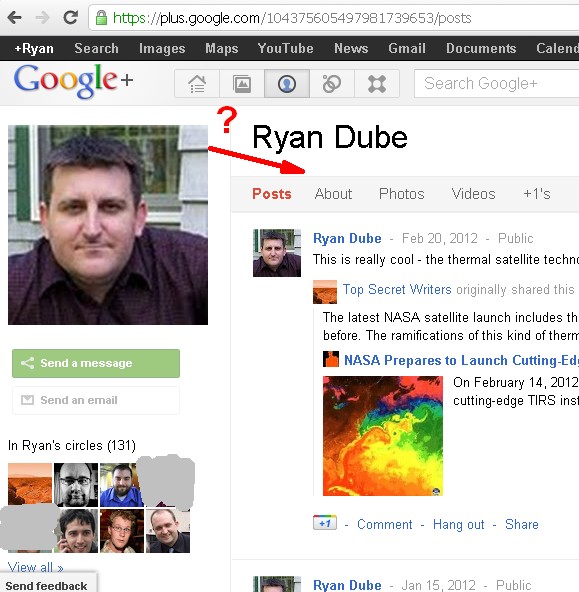
Task: Open Search in the Google bar
Action: tap(96, 48)
